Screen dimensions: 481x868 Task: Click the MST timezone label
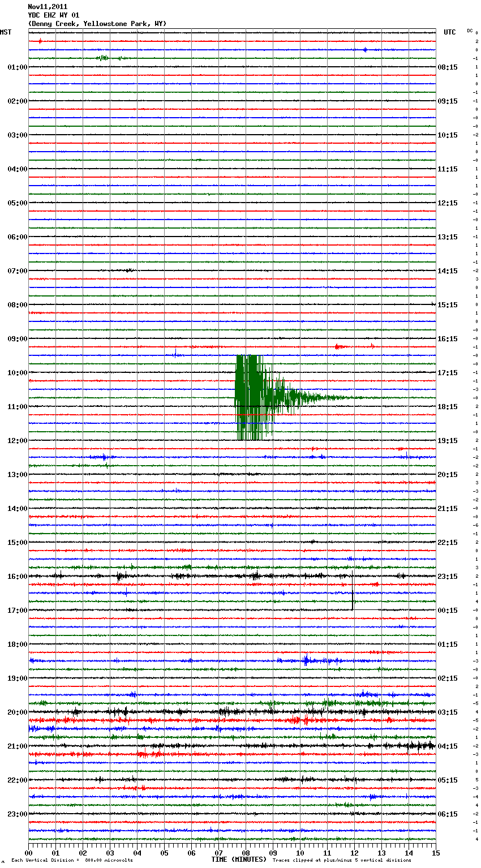tap(6, 32)
